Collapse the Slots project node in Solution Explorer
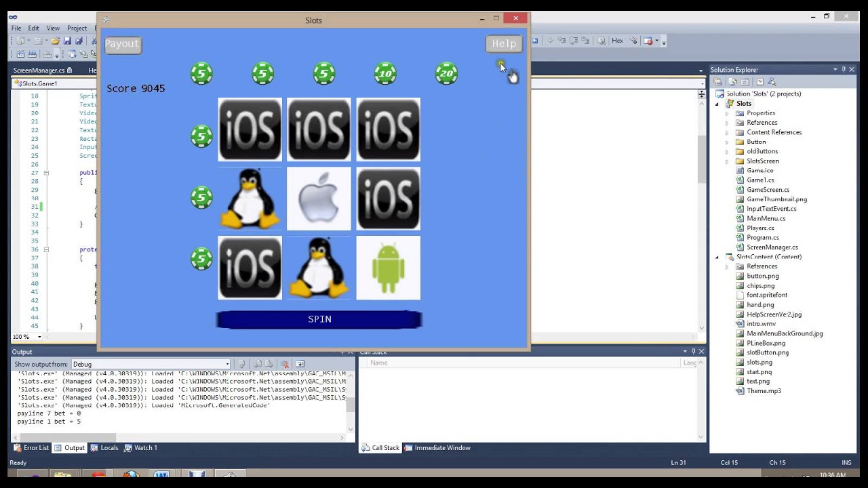The width and height of the screenshot is (868, 488). (717, 104)
